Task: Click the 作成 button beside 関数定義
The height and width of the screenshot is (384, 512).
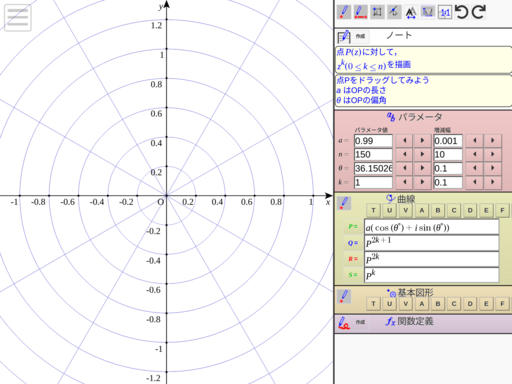Action: pos(360,322)
